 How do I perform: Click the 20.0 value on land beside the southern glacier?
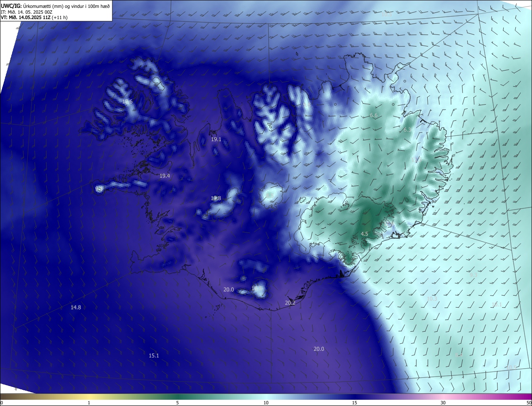tap(229, 290)
